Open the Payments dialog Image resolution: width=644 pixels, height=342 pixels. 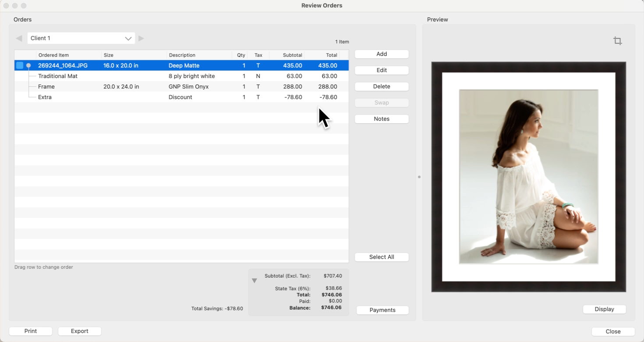[382, 310]
